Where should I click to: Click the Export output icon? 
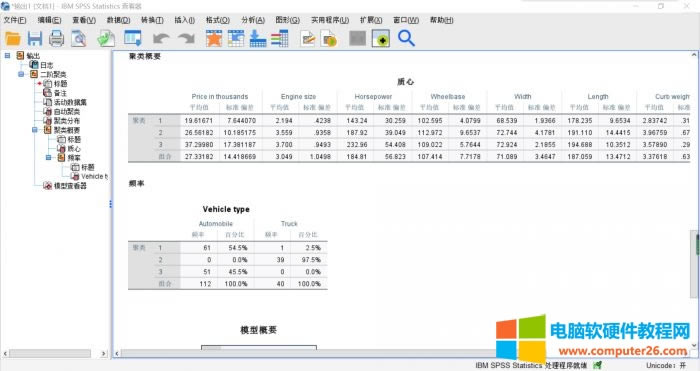(x=106, y=38)
